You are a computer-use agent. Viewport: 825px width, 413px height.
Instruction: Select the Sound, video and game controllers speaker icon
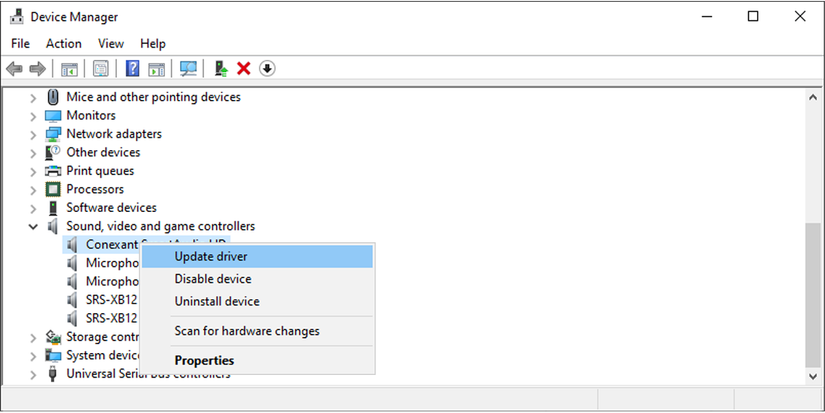tap(53, 226)
